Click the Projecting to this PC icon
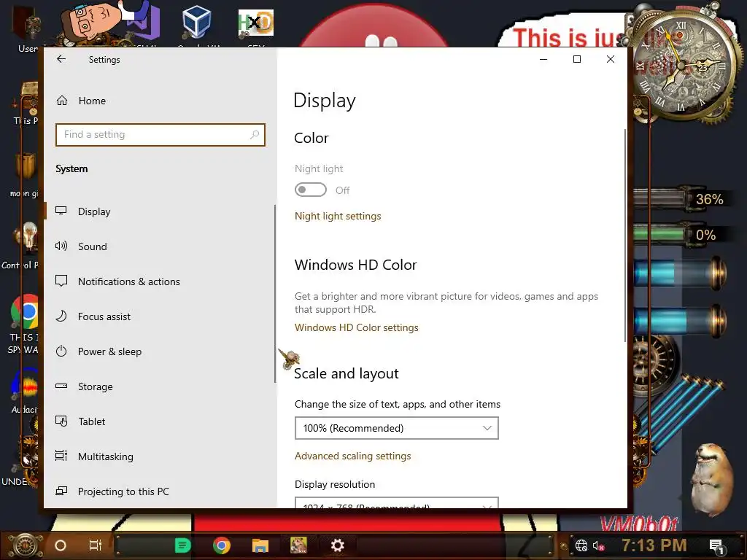The width and height of the screenshot is (747, 560). pyautogui.click(x=61, y=491)
